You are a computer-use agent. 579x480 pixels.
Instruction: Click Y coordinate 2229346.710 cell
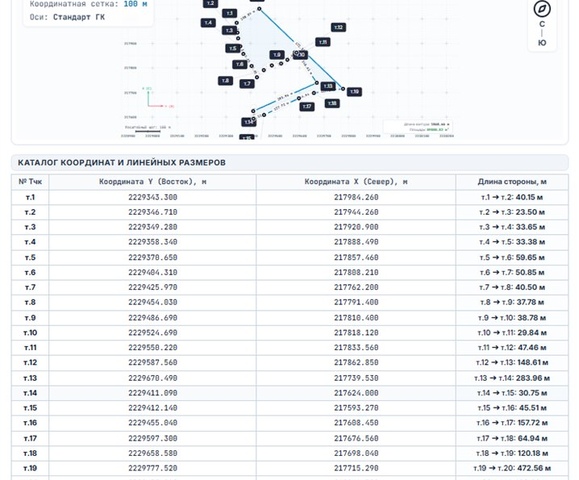[153, 212]
